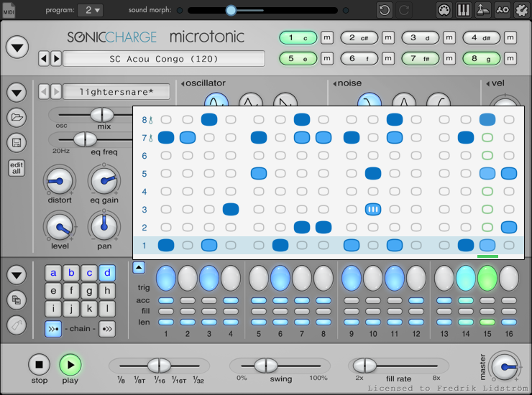Select pattern f
Viewport: 532px width, 395px height.
(x=71, y=291)
